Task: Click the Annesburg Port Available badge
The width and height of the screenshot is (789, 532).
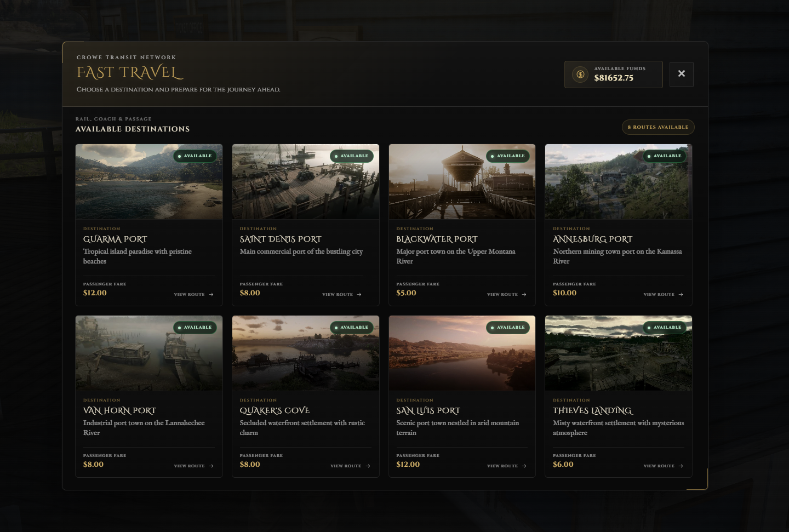Action: pyautogui.click(x=665, y=156)
